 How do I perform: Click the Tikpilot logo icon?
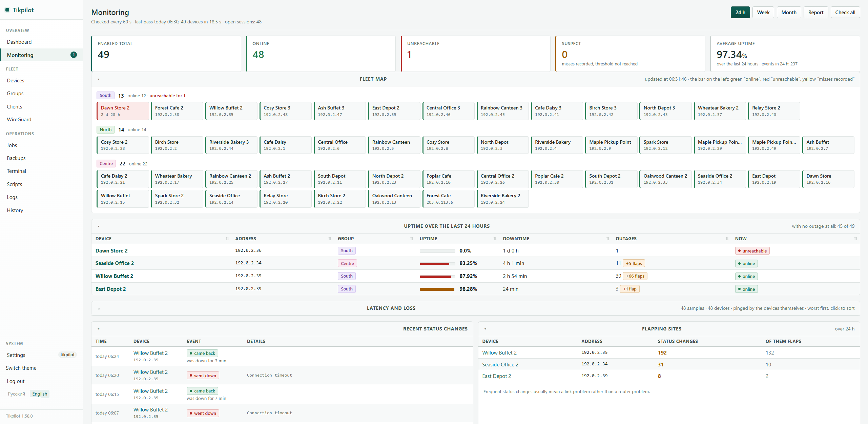(x=7, y=10)
